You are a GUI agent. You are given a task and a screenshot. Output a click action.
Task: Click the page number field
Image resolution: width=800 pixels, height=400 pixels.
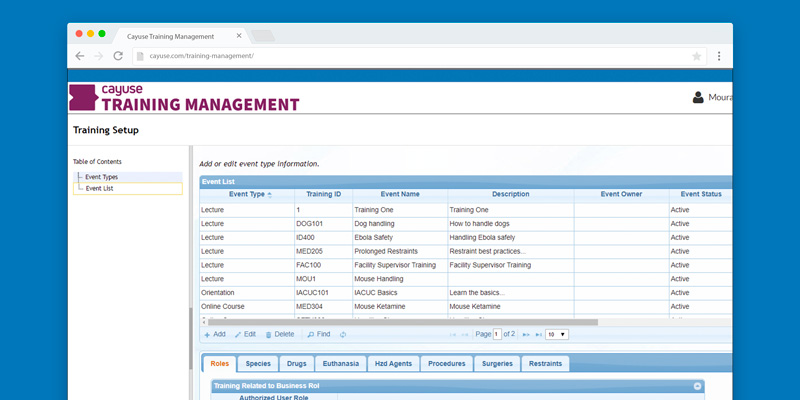[x=497, y=335]
